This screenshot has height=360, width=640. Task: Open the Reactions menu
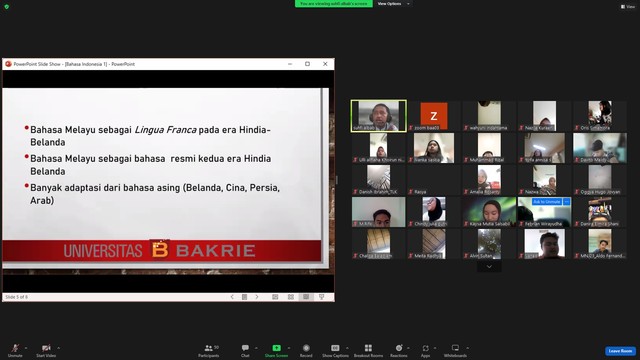[x=399, y=350]
